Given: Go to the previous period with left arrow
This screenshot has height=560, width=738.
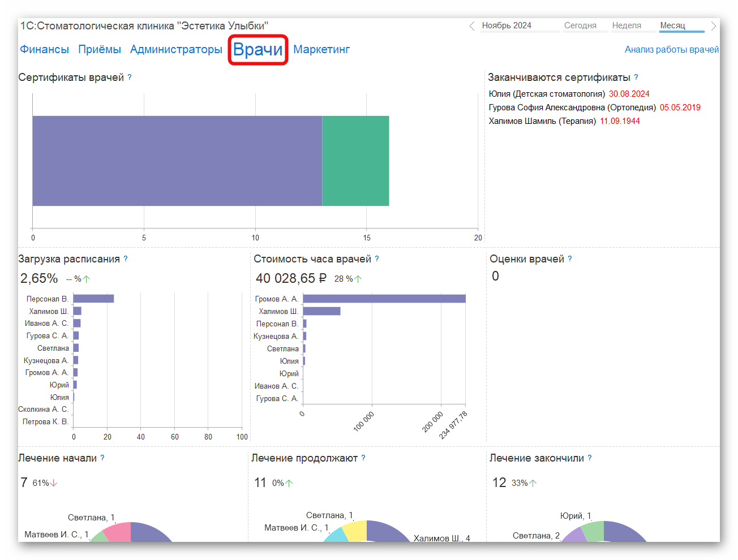Looking at the screenshot, I should [472, 26].
